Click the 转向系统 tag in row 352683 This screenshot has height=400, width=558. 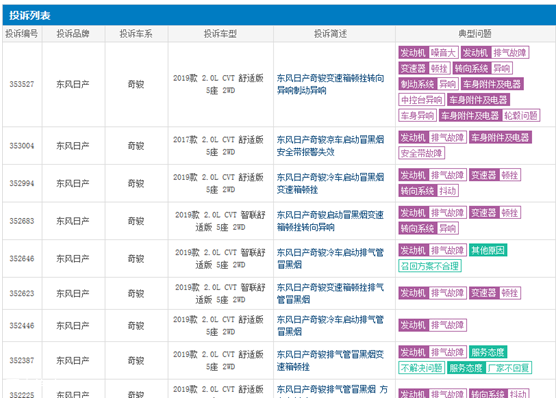(x=417, y=228)
